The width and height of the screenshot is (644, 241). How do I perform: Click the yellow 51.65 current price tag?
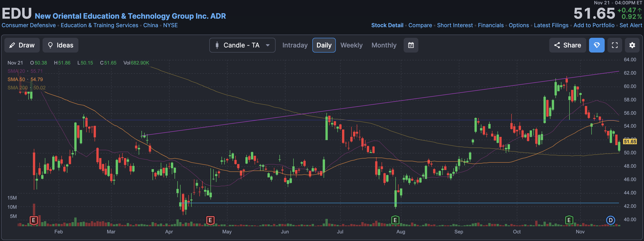coord(630,141)
